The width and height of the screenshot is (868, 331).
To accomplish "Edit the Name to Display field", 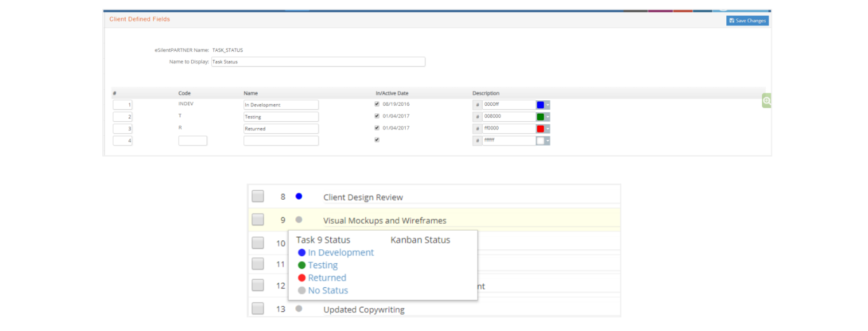I will click(318, 62).
